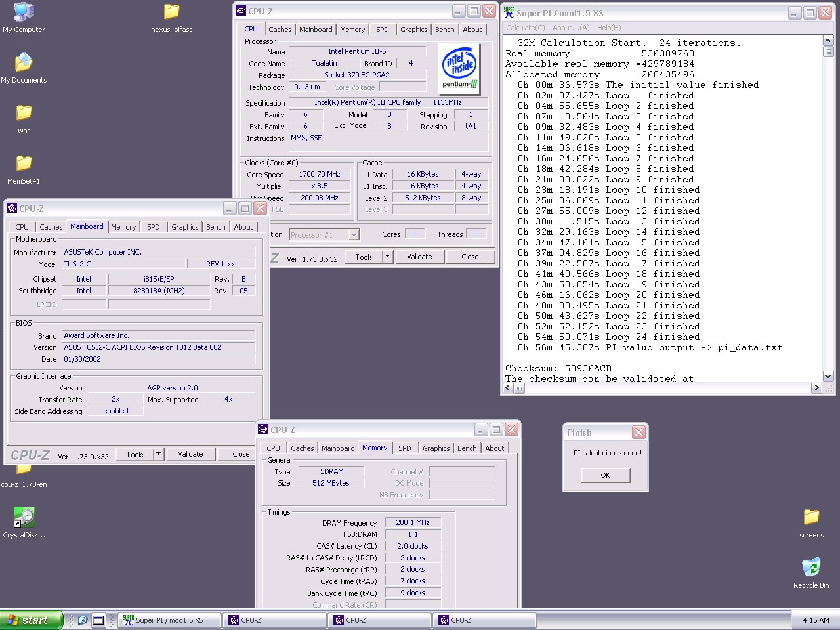The image size is (840, 630).
Task: Click the blue quick launch icon beside Start
Action: click(83, 619)
